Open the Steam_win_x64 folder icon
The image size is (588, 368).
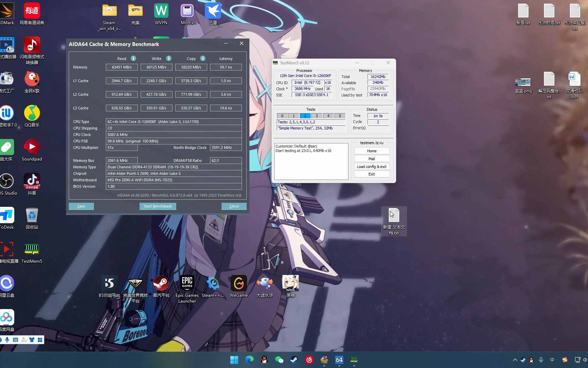pyautogui.click(x=109, y=17)
